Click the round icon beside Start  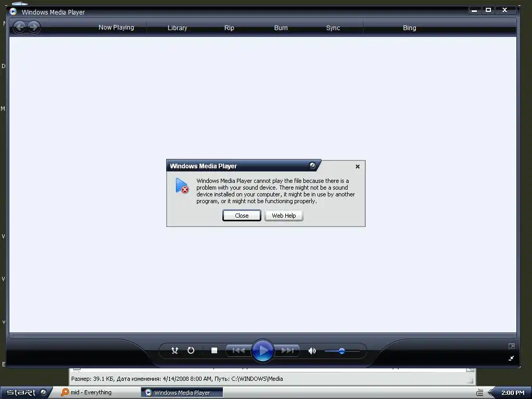click(43, 392)
